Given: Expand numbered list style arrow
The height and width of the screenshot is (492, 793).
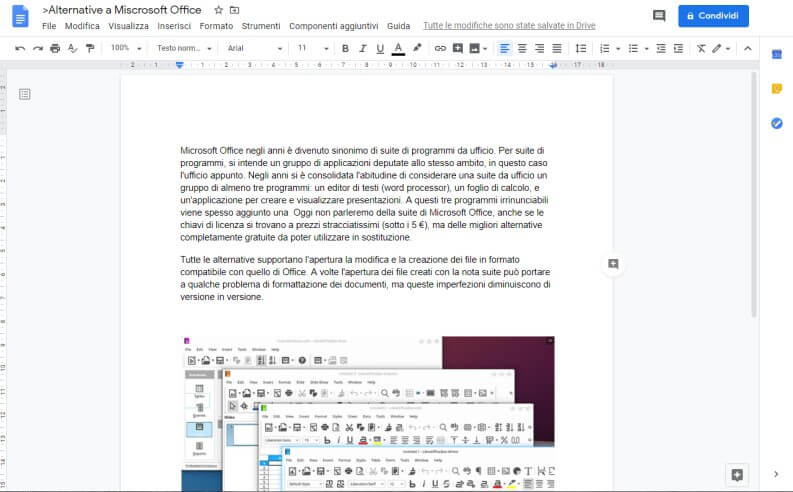Looking at the screenshot, I should (618, 49).
